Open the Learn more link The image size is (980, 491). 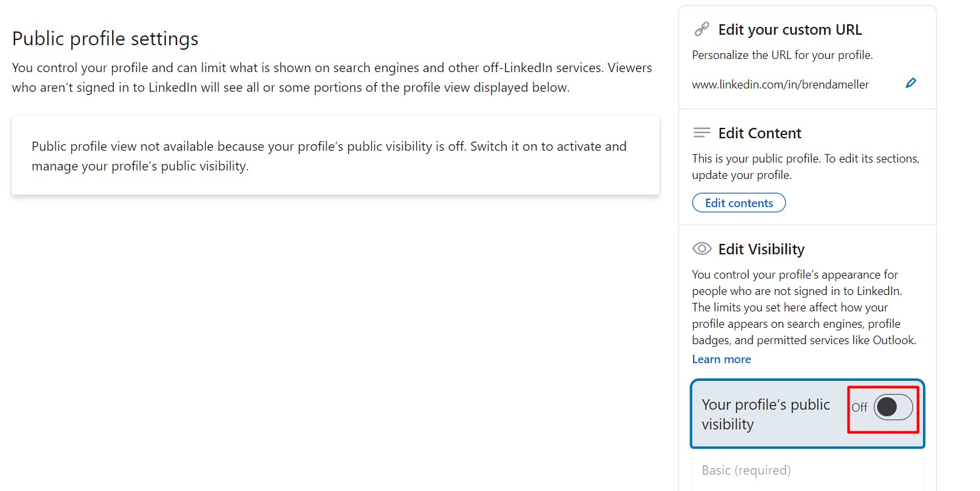(x=721, y=359)
